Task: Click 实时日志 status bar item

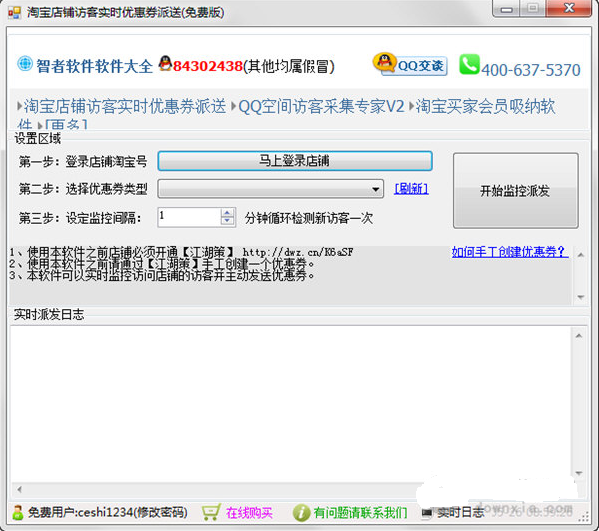Action: pyautogui.click(x=460, y=513)
